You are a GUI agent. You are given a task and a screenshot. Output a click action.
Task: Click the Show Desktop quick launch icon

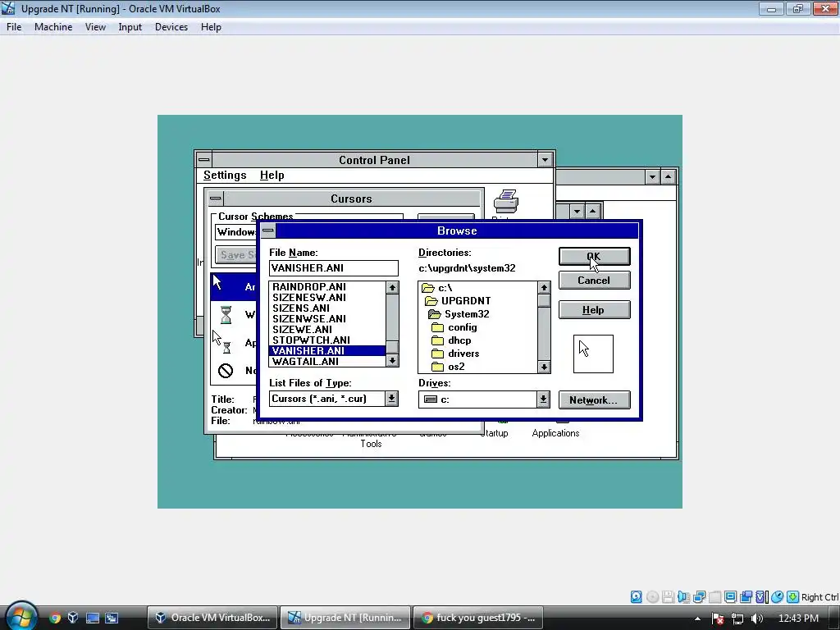93,618
